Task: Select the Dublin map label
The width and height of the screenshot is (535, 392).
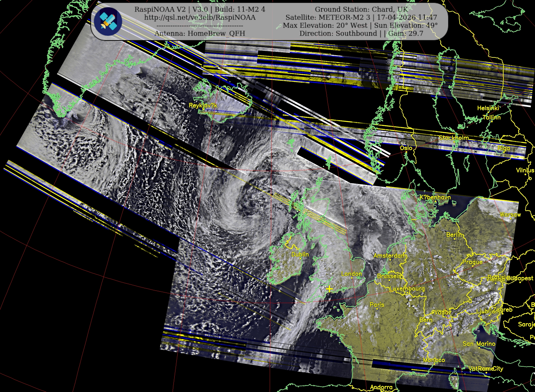Action: (x=300, y=254)
